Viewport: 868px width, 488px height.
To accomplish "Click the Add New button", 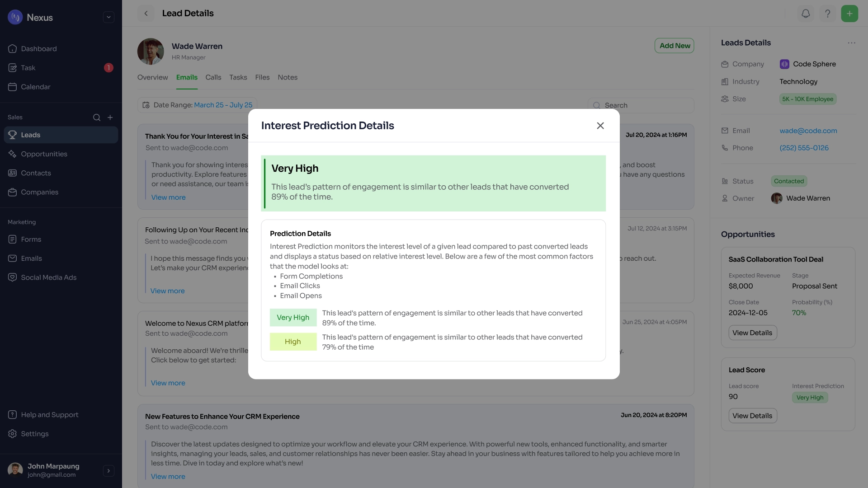I will point(674,46).
